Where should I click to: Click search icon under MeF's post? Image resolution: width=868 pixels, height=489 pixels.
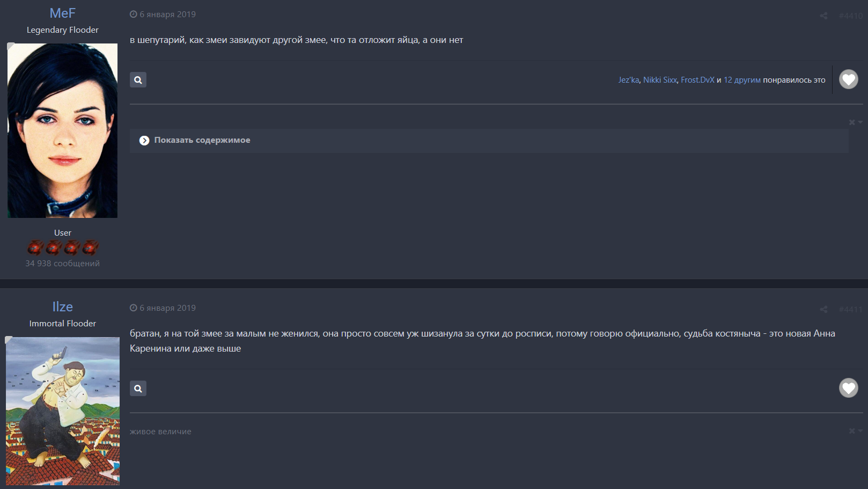coord(138,80)
